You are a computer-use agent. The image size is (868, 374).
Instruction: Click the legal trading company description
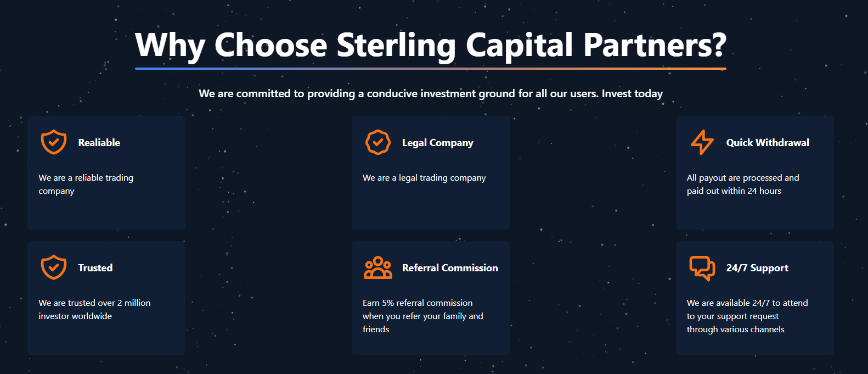(x=424, y=178)
